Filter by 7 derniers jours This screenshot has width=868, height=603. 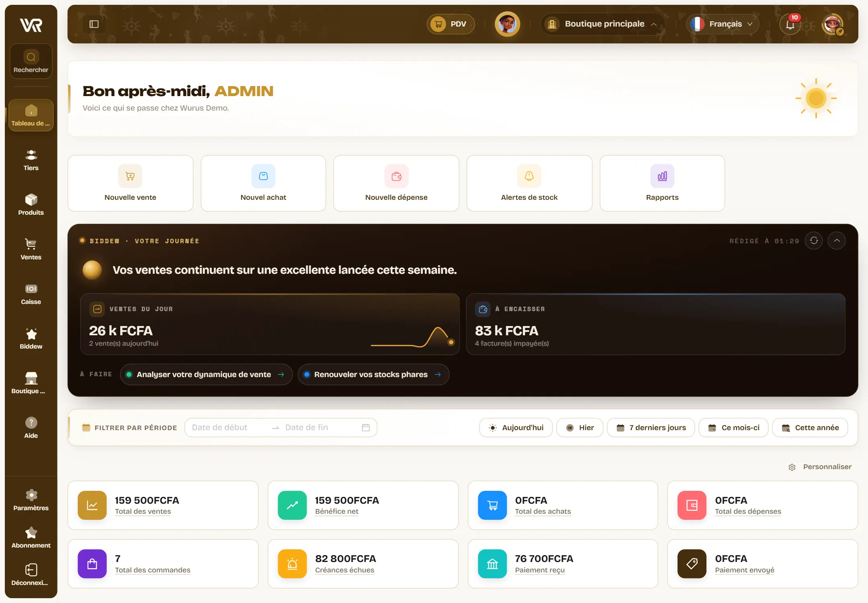[651, 427]
